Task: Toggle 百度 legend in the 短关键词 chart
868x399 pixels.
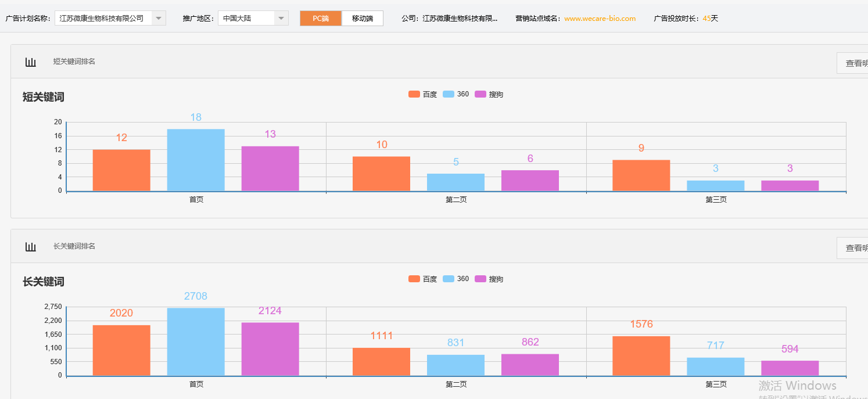Action: [429, 95]
